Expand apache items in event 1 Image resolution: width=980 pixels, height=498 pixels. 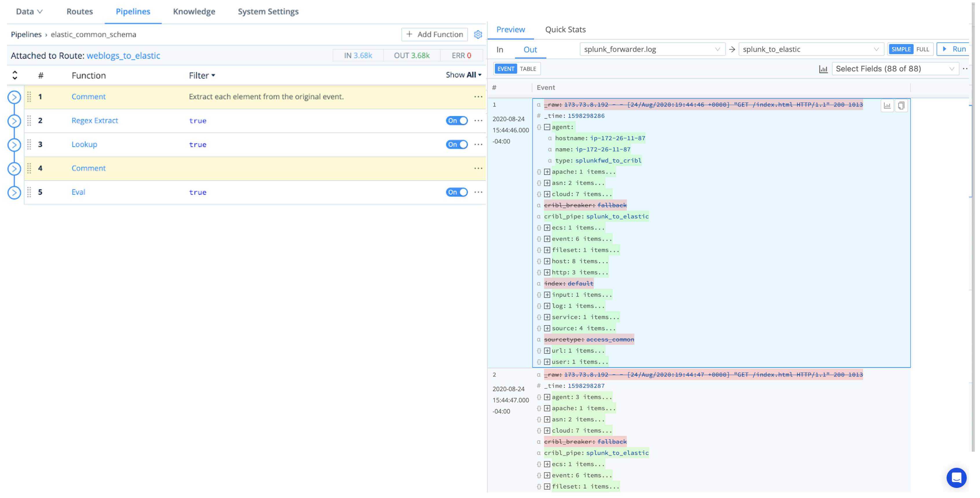click(x=547, y=172)
